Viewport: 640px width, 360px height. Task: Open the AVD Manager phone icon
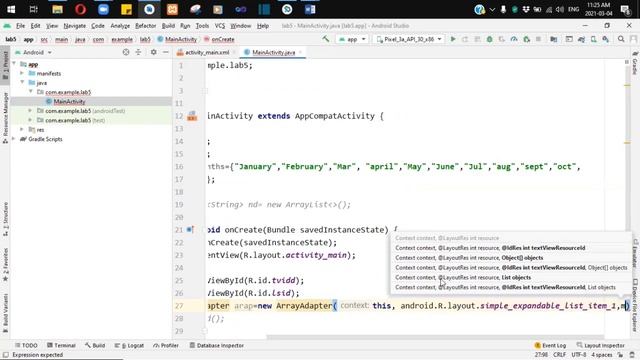(x=593, y=39)
